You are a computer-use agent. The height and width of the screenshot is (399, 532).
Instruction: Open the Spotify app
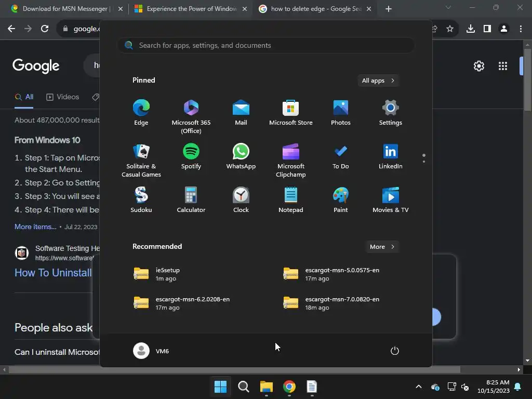pyautogui.click(x=191, y=156)
